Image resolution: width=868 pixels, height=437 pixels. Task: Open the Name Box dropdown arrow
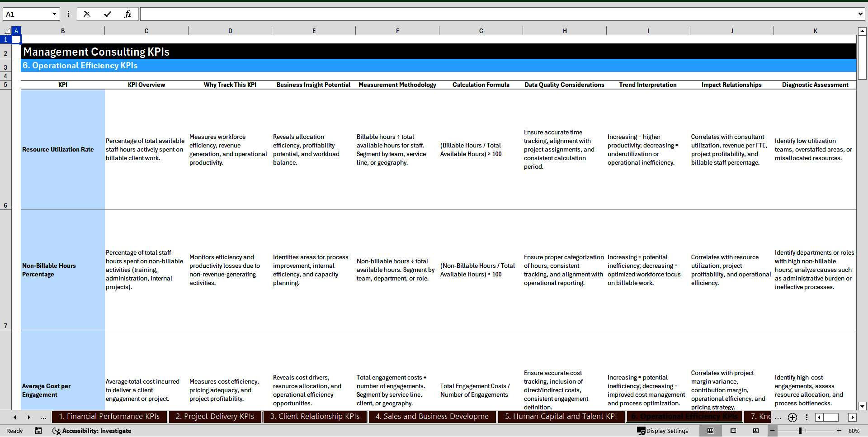pos(54,14)
